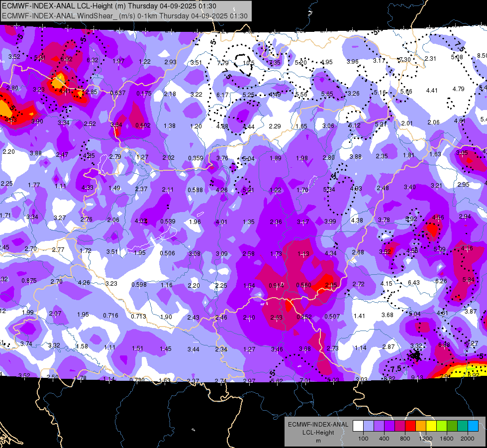The image size is (487, 448).
Task: Click the wind shear value '0.716'
Action: (111, 316)
